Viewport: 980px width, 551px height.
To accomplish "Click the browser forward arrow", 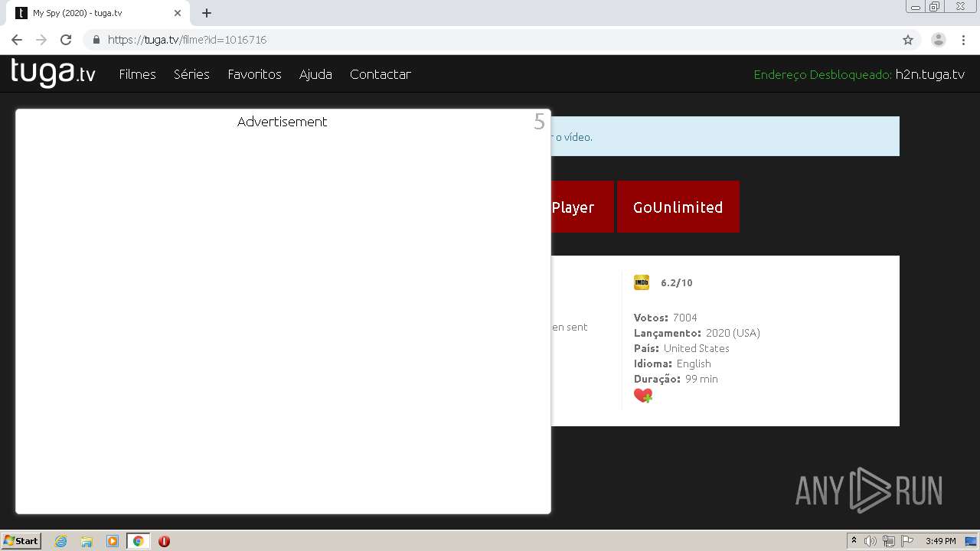I will 41,40.
